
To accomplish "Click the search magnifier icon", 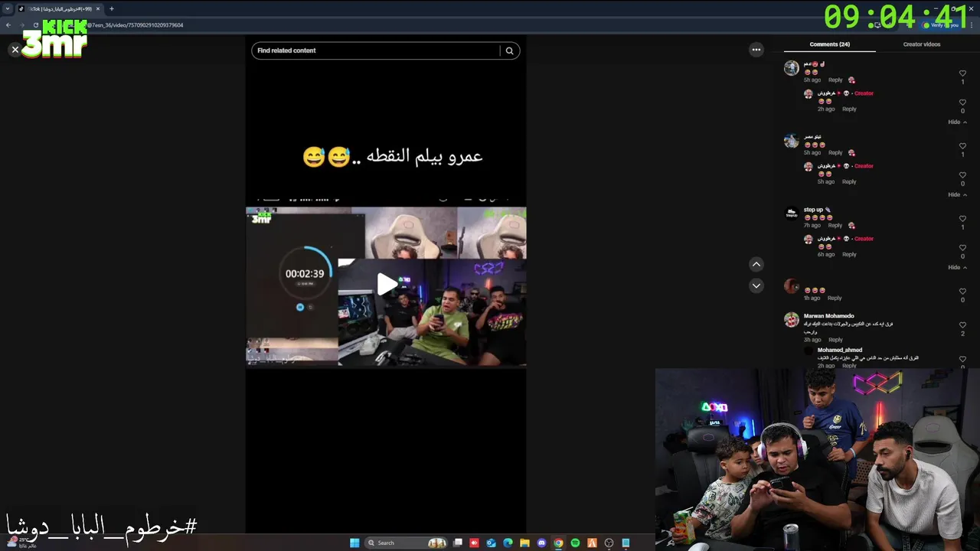I will 510,51.
